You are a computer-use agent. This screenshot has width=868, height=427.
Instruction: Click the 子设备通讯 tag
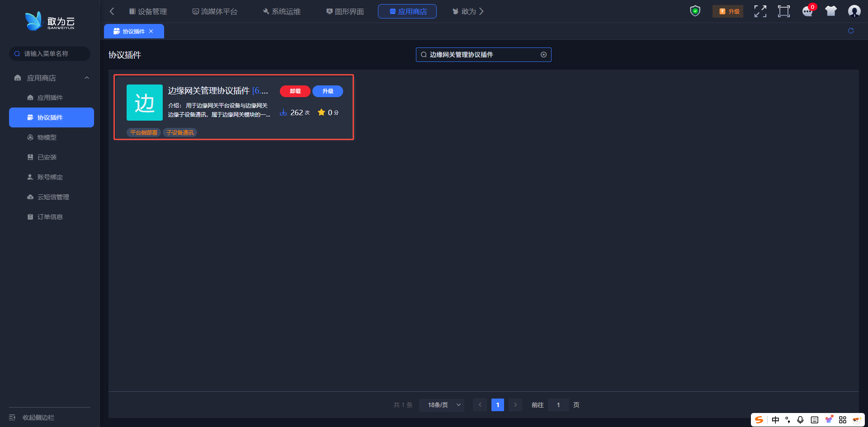point(180,132)
